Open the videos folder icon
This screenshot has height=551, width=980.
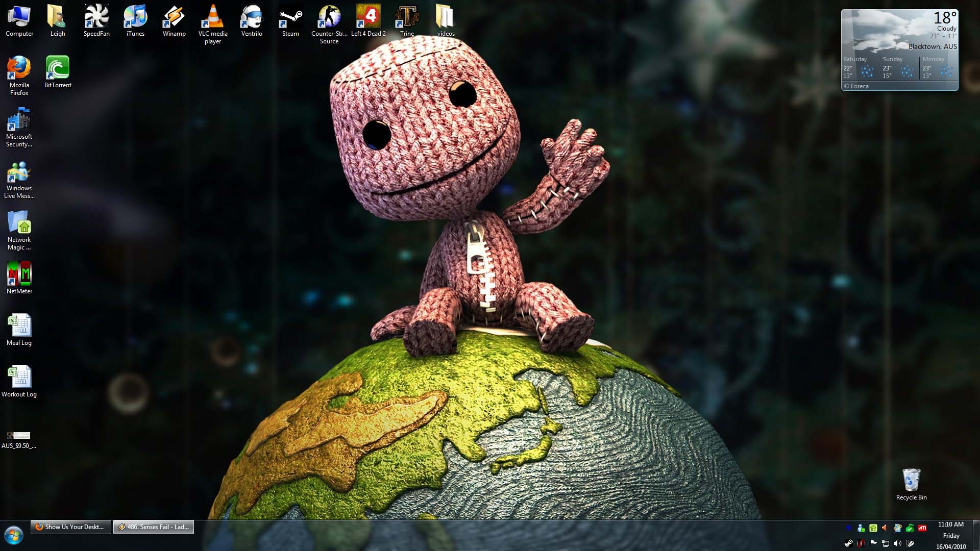pos(446,21)
